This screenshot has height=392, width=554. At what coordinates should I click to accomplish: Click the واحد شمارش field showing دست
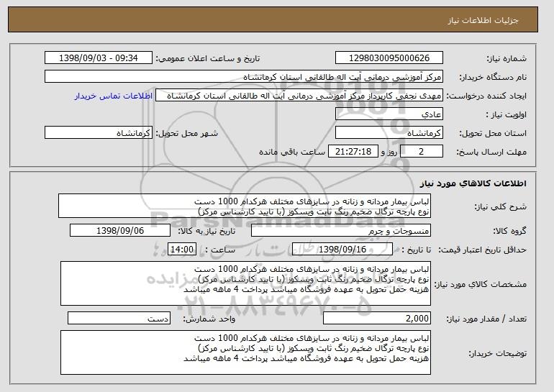tap(119, 318)
